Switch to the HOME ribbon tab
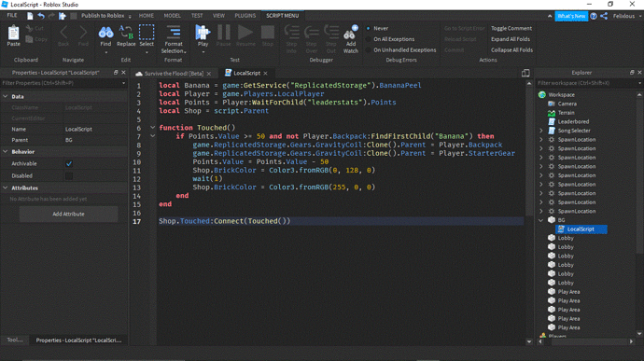The image size is (644, 361). pos(147,16)
